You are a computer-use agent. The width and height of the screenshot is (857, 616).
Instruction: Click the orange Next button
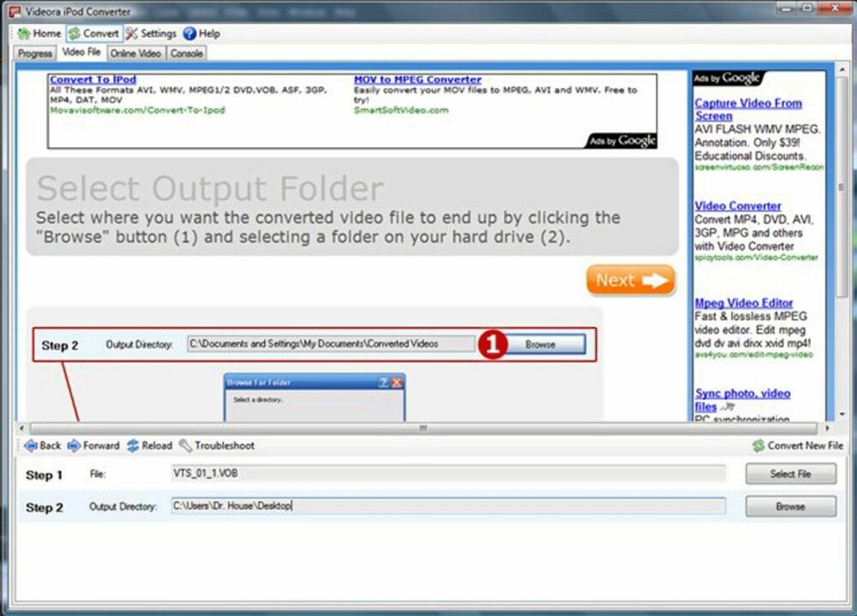(631, 280)
